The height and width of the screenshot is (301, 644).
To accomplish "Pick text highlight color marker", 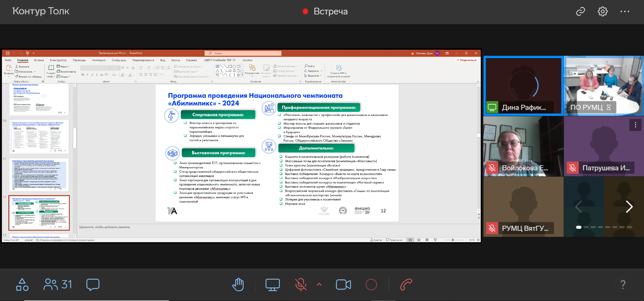I will click(122, 75).
